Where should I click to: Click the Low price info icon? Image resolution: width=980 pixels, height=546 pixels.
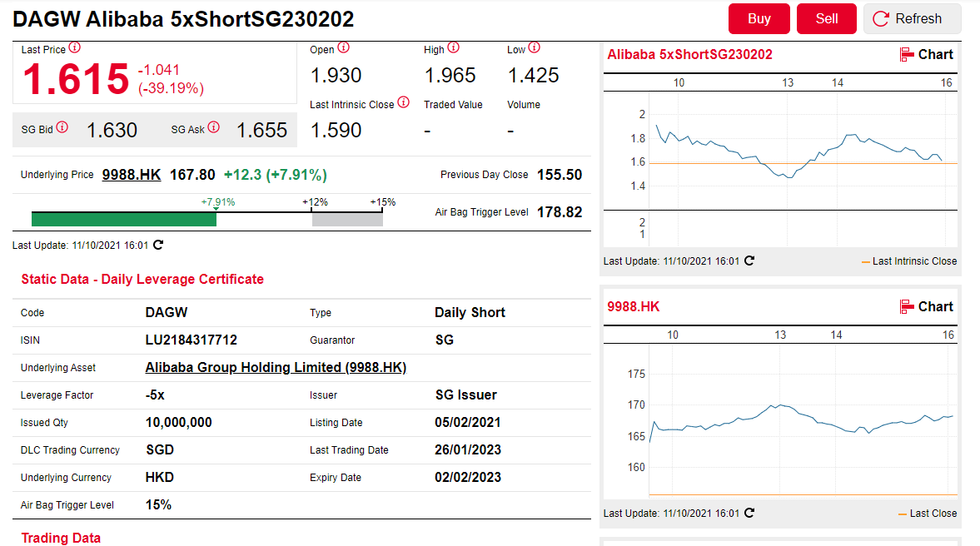tap(535, 47)
